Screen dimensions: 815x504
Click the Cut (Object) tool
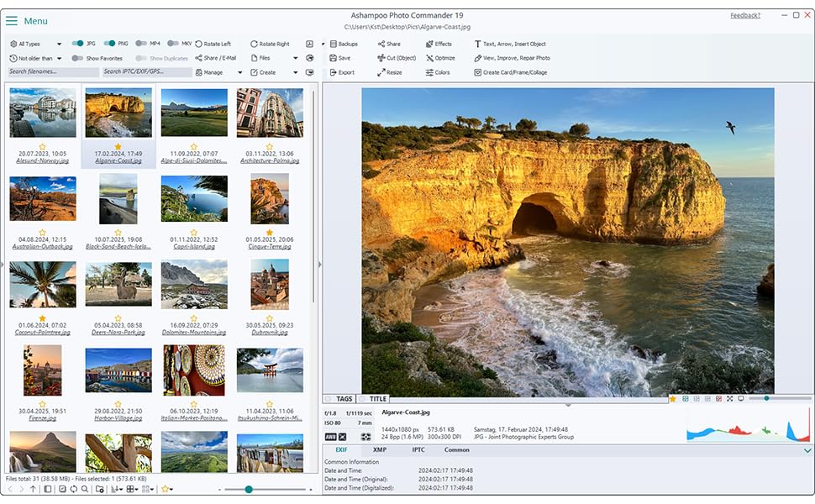(381, 58)
